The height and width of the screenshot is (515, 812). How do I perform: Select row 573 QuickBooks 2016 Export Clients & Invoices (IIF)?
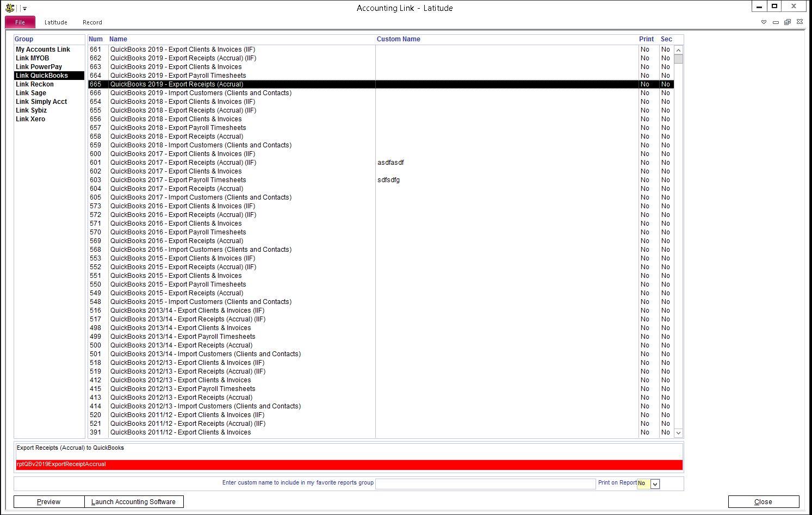click(x=381, y=206)
